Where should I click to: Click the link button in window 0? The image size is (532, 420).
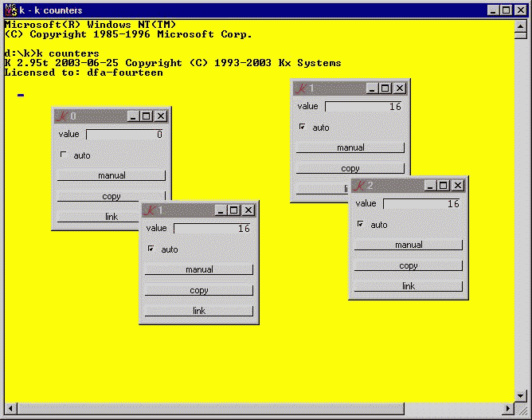point(99,217)
